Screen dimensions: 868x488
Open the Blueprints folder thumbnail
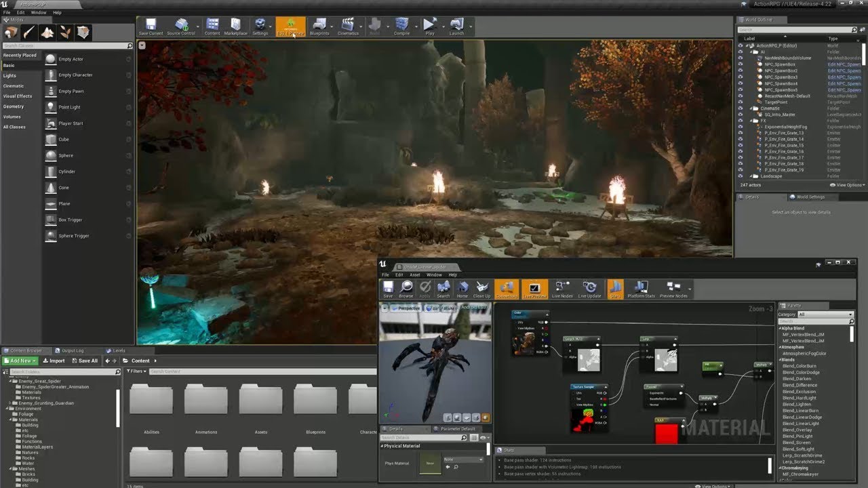coord(315,401)
